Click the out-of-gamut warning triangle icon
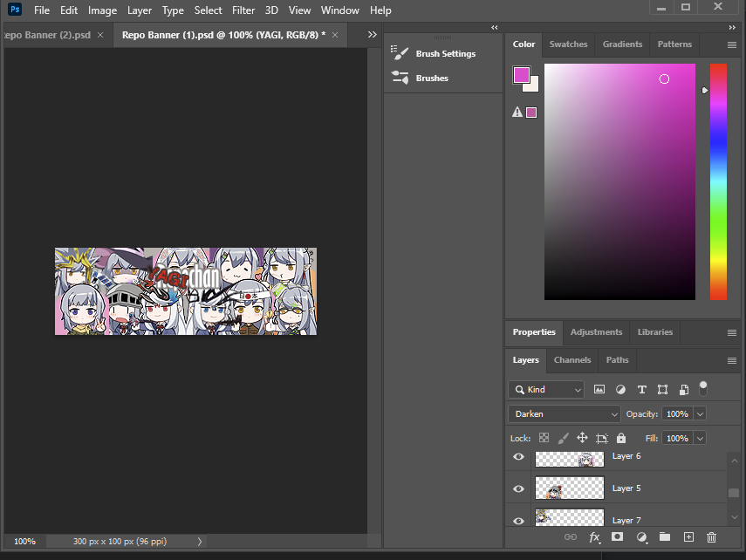This screenshot has width=746, height=560. [517, 113]
